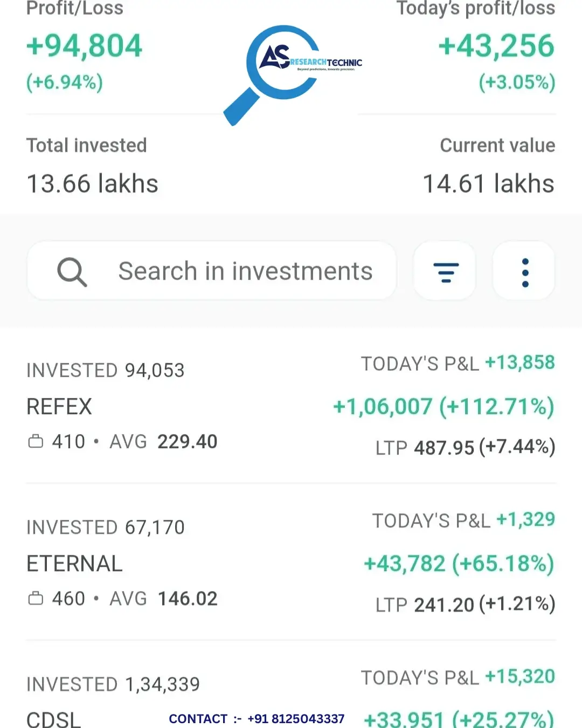
Task: Open the filter icon button
Action: pos(445,271)
